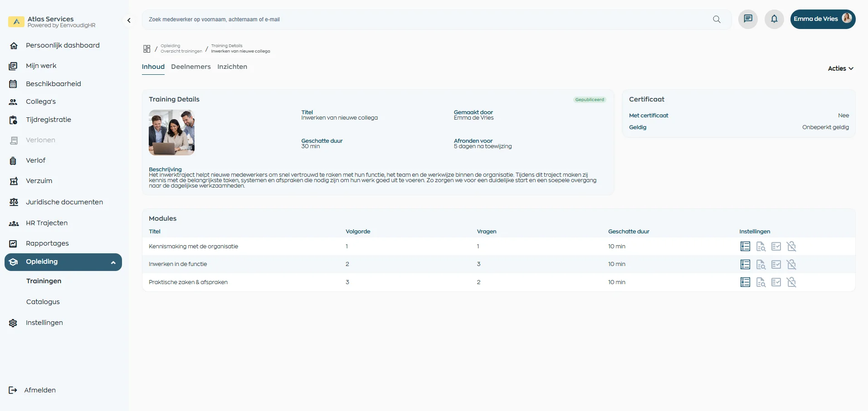868x411 pixels.
Task: Click the breadcrumb dashboard grid icon
Action: 147,48
